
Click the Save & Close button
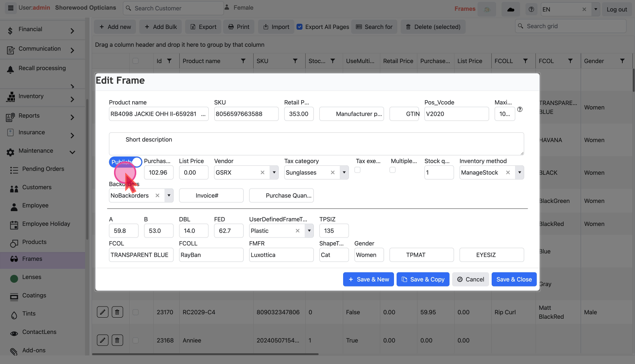point(514,279)
